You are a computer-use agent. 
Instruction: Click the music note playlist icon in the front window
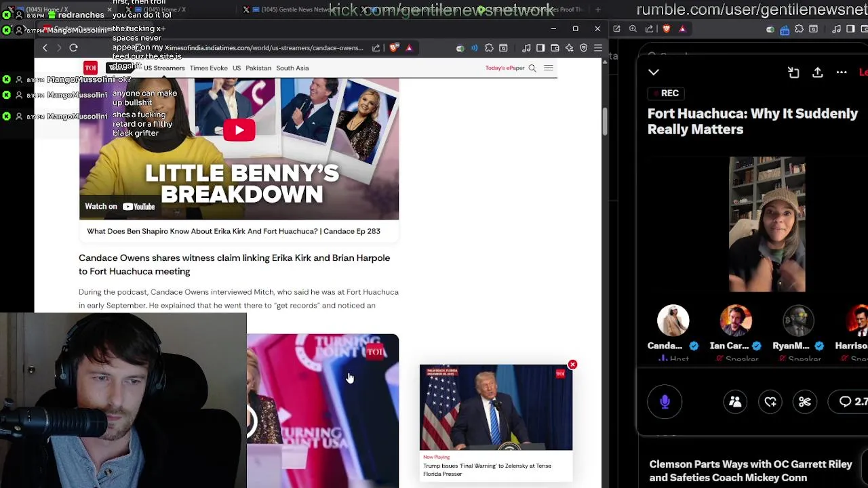(x=526, y=48)
